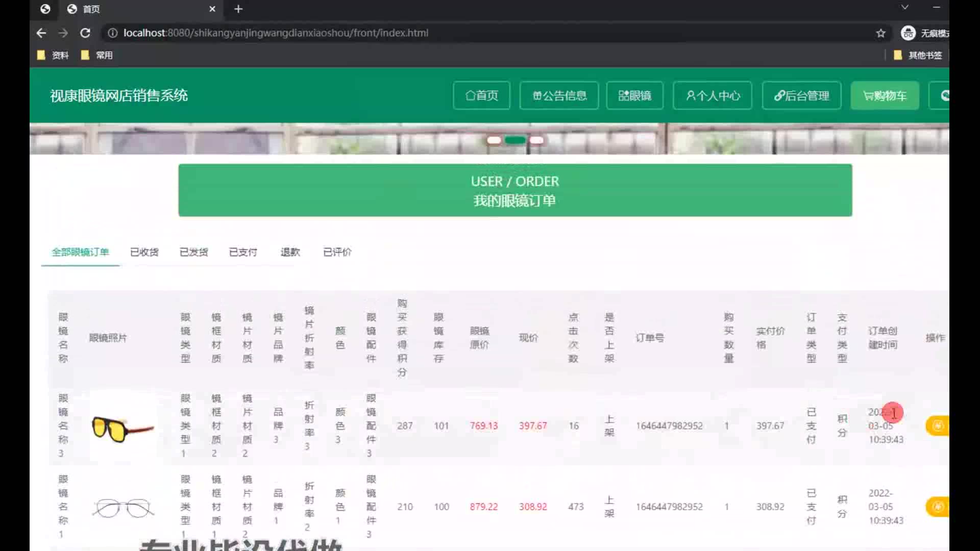Select the 已评价 orders tab
980x551 pixels.
pyautogui.click(x=337, y=252)
